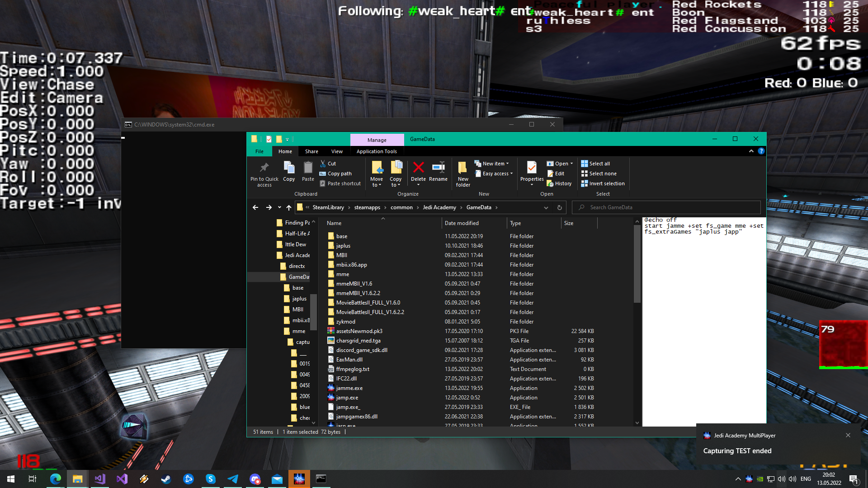The width and height of the screenshot is (868, 488).
Task: Click Jedi Academy in address breadcrumb
Action: tap(439, 207)
